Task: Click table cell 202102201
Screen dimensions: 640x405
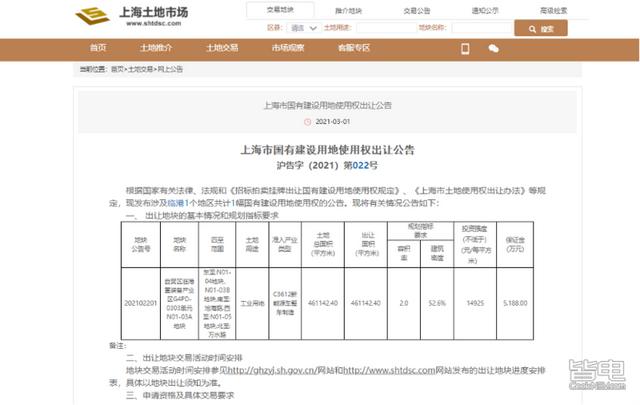Action: [141, 303]
